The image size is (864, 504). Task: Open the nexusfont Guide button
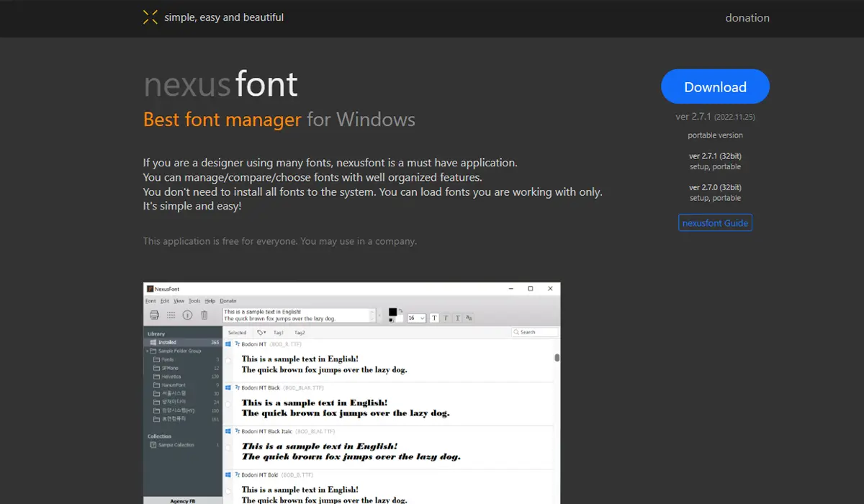[x=716, y=223]
